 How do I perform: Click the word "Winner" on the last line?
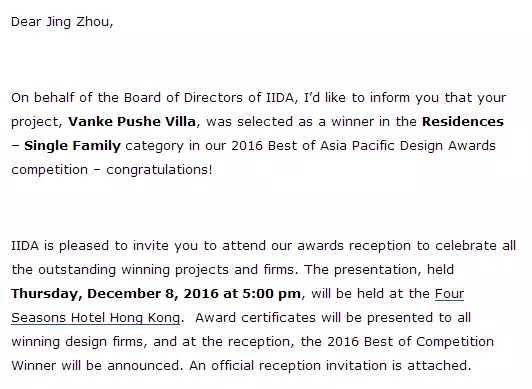[33, 366]
